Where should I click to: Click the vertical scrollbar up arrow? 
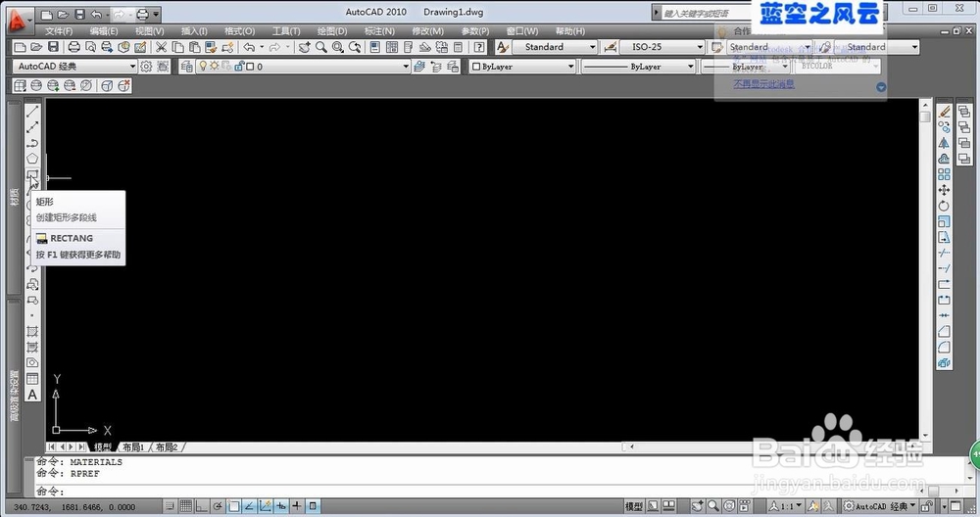pyautogui.click(x=926, y=106)
